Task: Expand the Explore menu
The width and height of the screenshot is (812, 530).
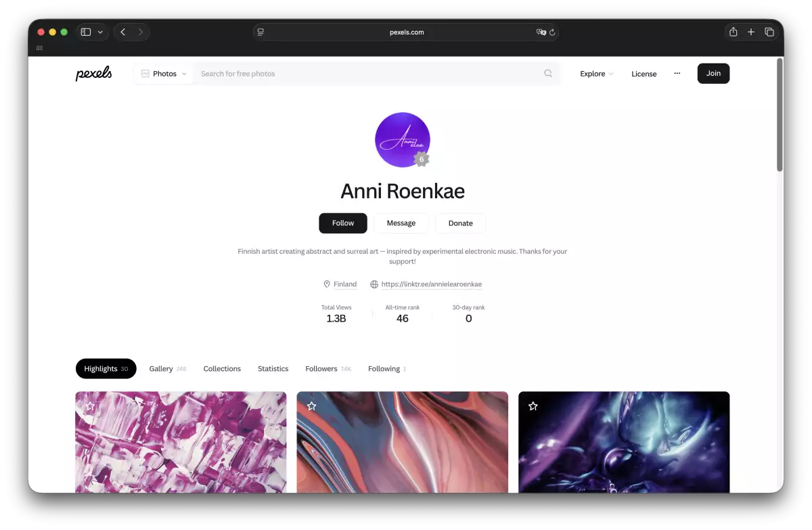Action: [x=597, y=74]
